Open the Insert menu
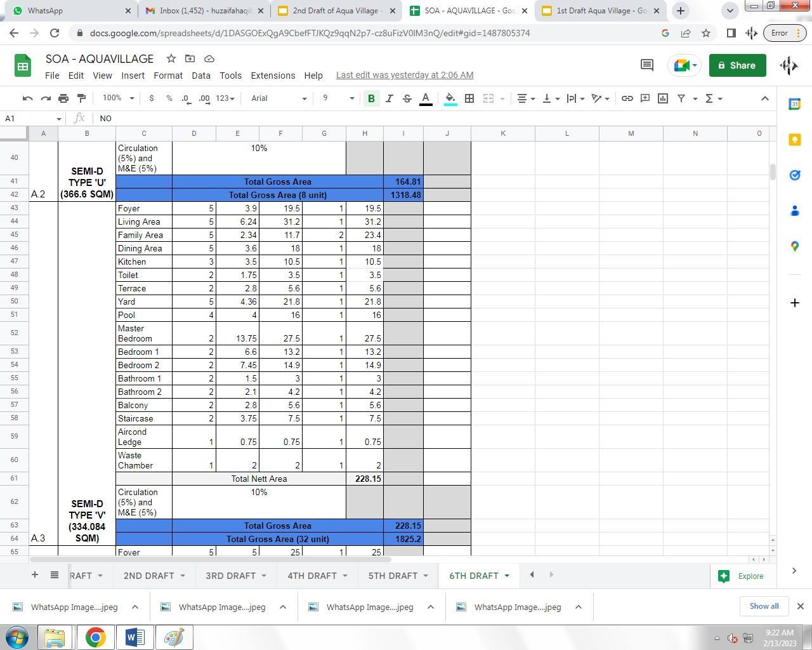The width and height of the screenshot is (812, 650). [x=133, y=75]
